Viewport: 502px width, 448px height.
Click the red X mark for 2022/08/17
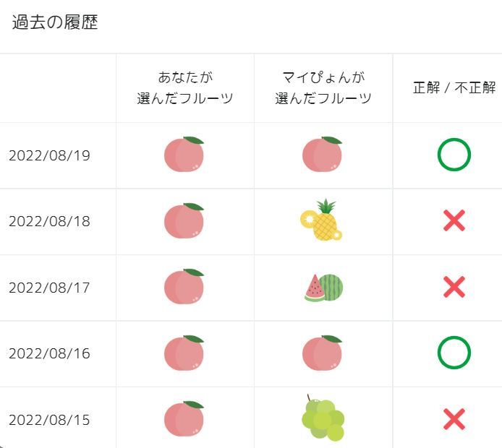pos(454,288)
